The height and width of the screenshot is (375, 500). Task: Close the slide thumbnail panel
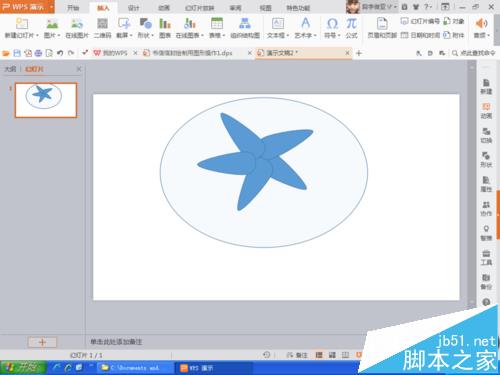pyautogui.click(x=79, y=69)
